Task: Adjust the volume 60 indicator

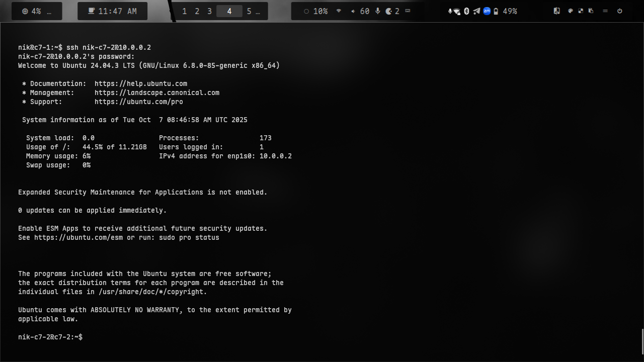Action: click(x=360, y=11)
